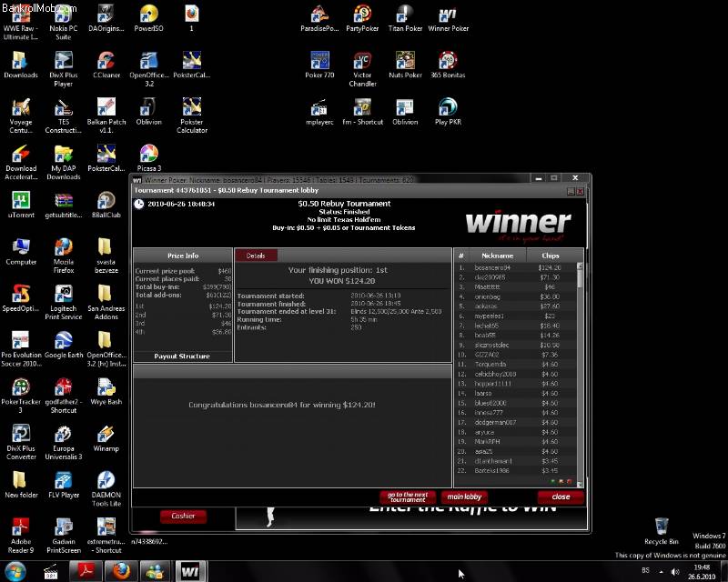Click the red close button in tournament lobby
The image size is (728, 582).
tap(561, 497)
